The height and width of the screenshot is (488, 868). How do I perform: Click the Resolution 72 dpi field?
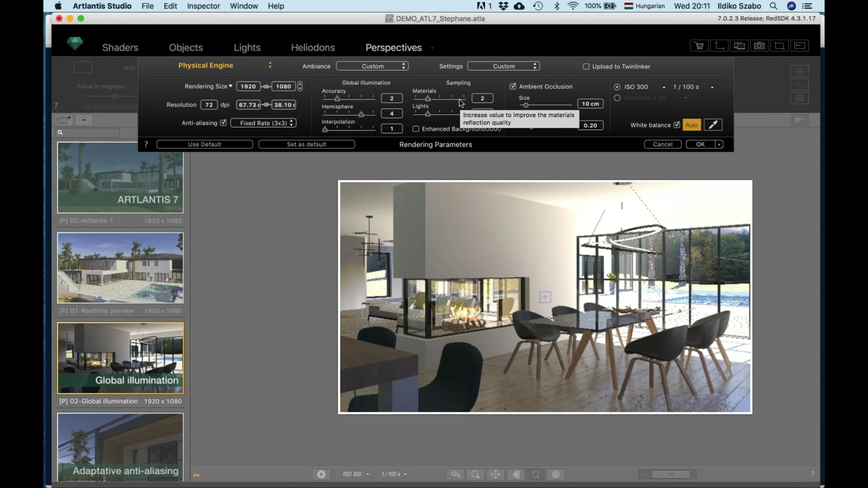point(209,105)
